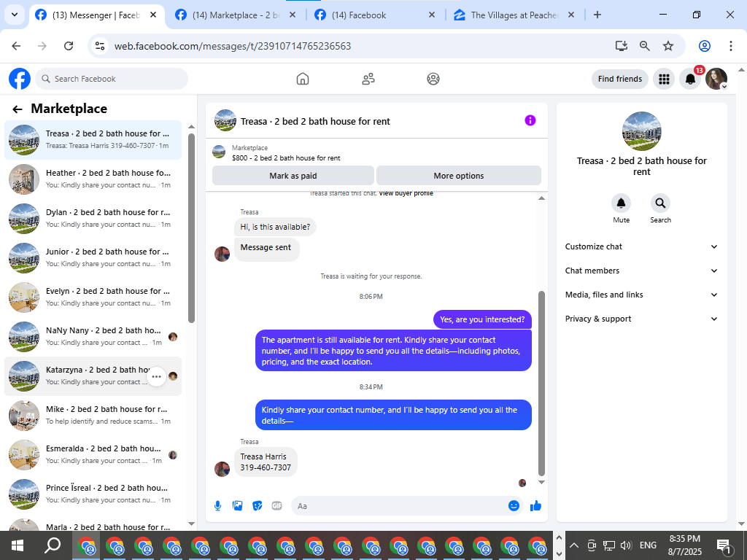Click the chat list scrollbar
747x560 pixels.
pos(192,228)
